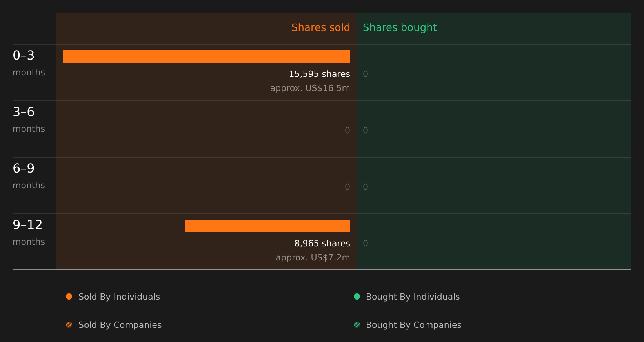
Task: Click the green Bought By Individuals legend dot
Action: tap(357, 297)
